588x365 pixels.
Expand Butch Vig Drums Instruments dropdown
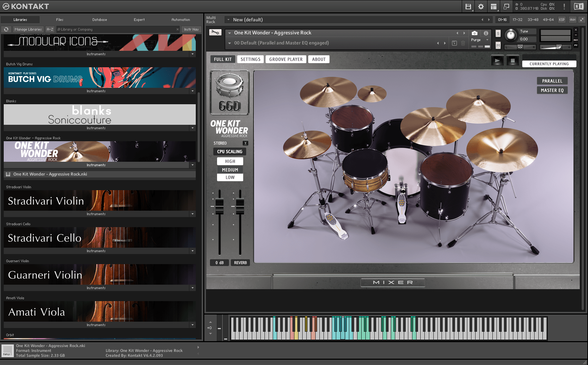193,91
